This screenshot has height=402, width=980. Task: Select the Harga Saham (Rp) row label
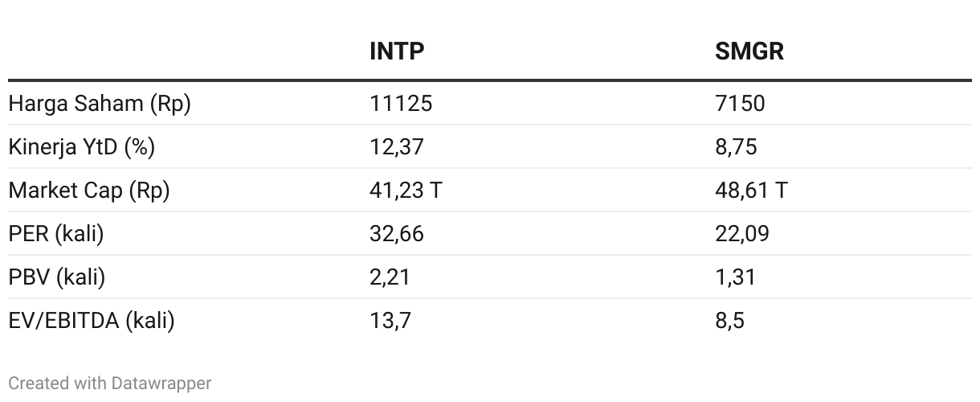point(100,104)
